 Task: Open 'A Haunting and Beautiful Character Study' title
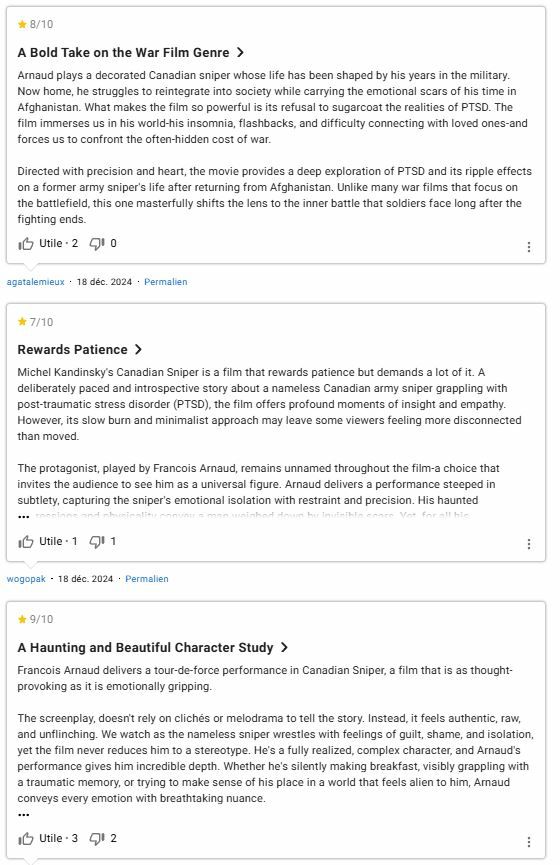[x=153, y=647]
